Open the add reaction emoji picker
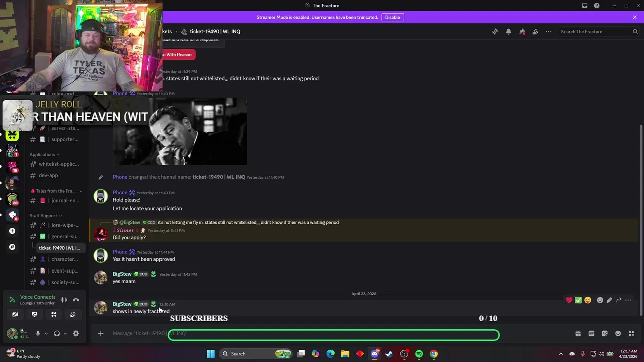The height and width of the screenshot is (362, 644). point(600,300)
